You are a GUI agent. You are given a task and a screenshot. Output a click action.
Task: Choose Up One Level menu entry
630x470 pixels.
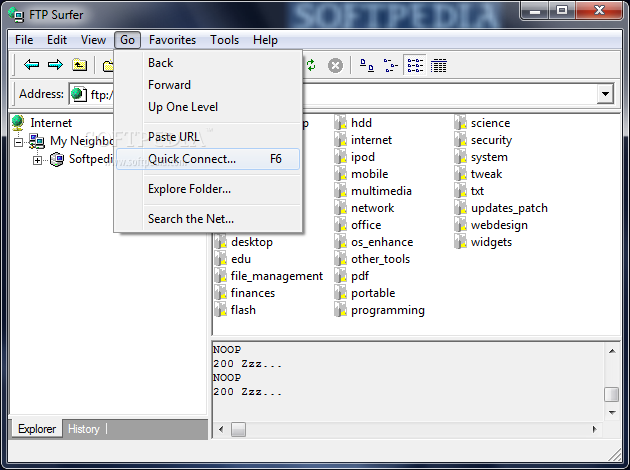click(208, 107)
